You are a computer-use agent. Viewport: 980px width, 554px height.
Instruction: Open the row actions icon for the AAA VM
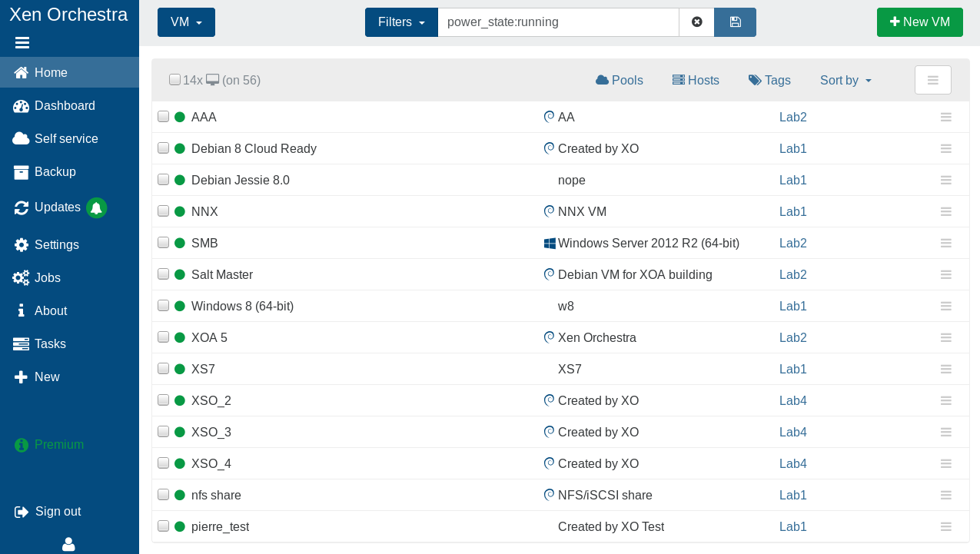point(945,117)
